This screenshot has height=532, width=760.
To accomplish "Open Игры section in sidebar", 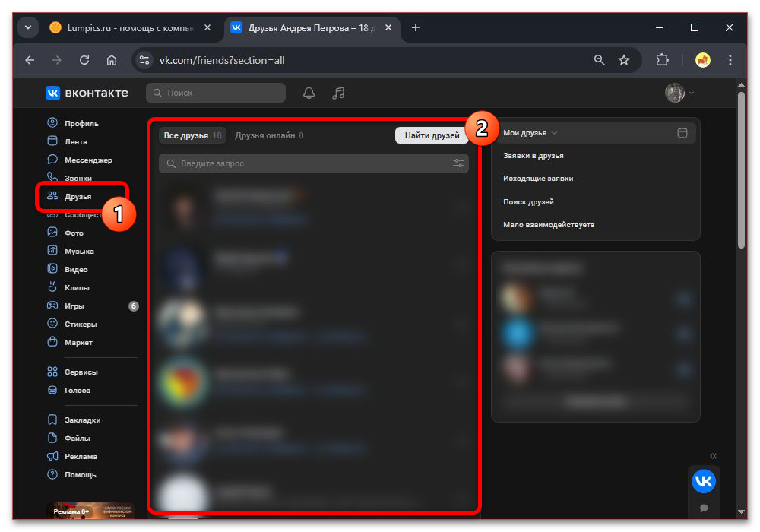I will [x=65, y=306].
